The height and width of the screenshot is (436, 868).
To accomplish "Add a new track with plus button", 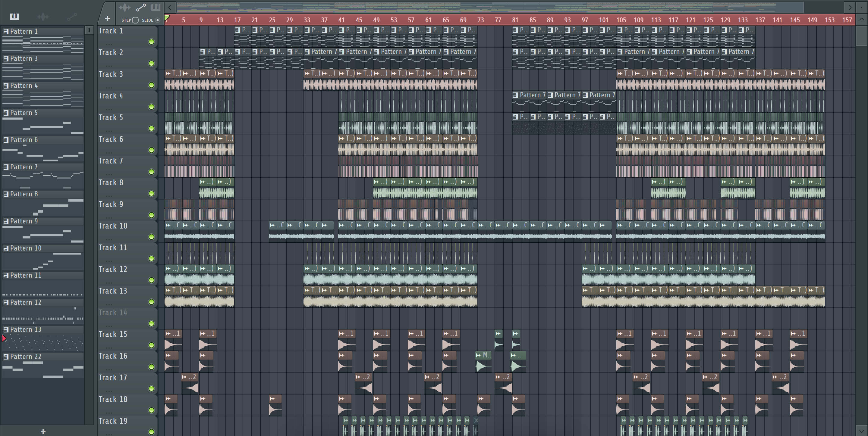I will click(108, 18).
